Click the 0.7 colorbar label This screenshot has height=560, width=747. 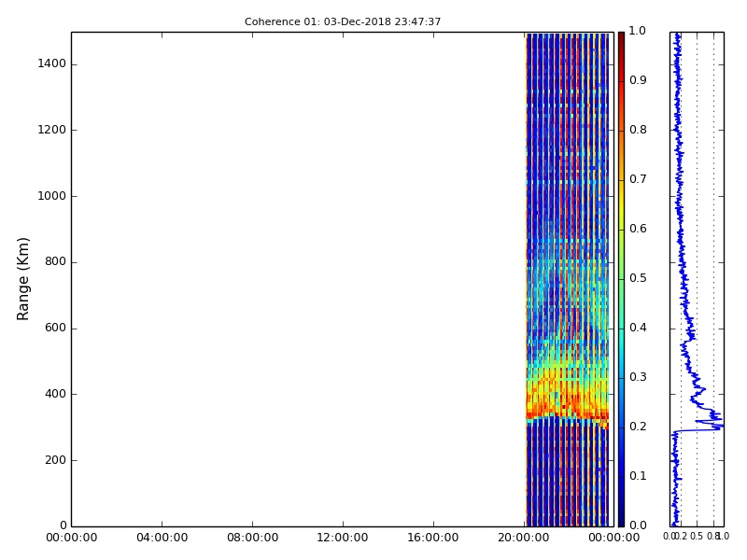coord(638,179)
